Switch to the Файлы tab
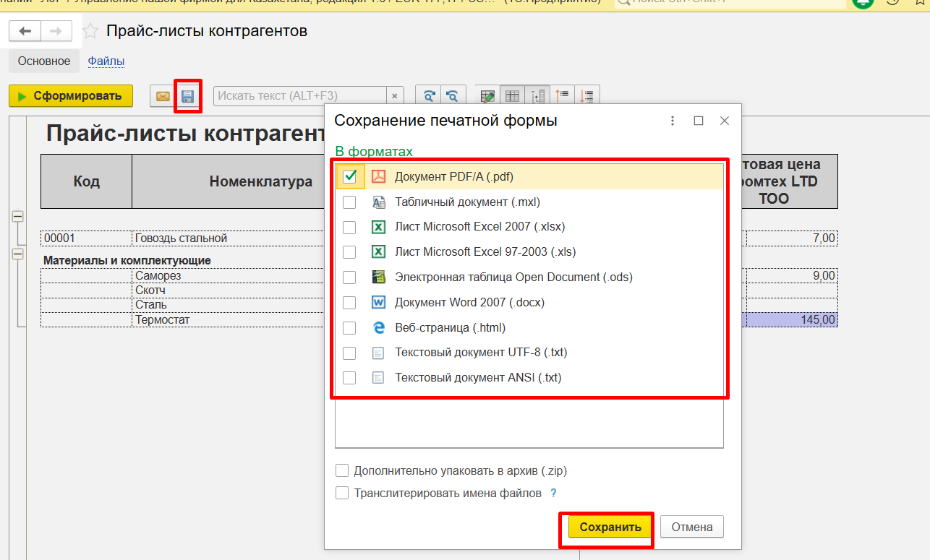 [x=106, y=61]
